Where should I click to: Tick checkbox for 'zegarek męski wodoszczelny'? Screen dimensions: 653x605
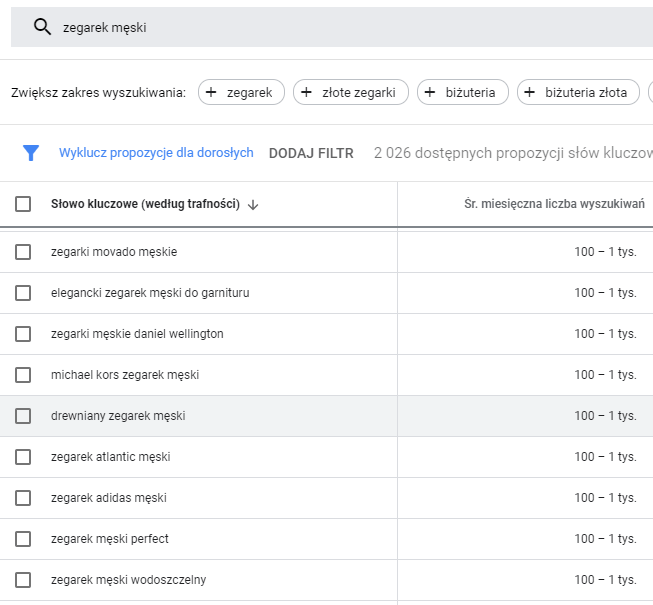click(x=23, y=580)
